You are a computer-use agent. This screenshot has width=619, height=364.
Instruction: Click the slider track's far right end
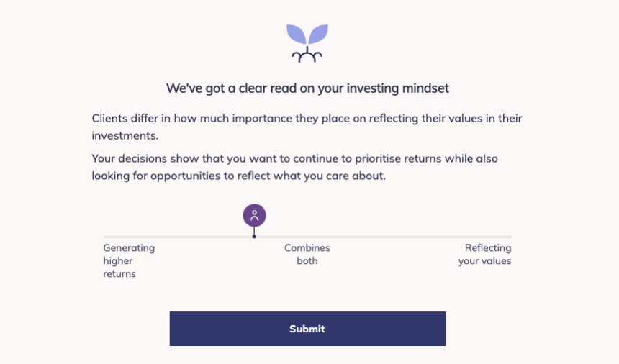[x=510, y=237]
